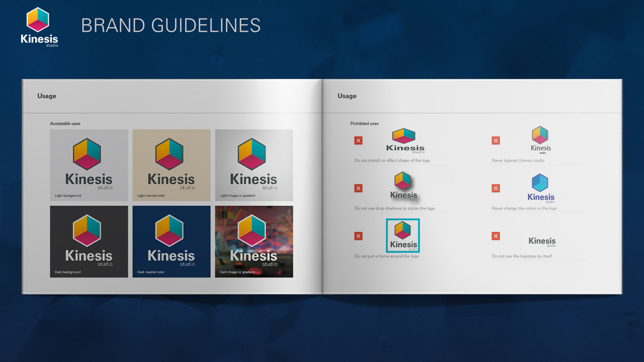Open the Light neutral color logo thumbnail
This screenshot has height=362, width=644.
click(x=172, y=165)
